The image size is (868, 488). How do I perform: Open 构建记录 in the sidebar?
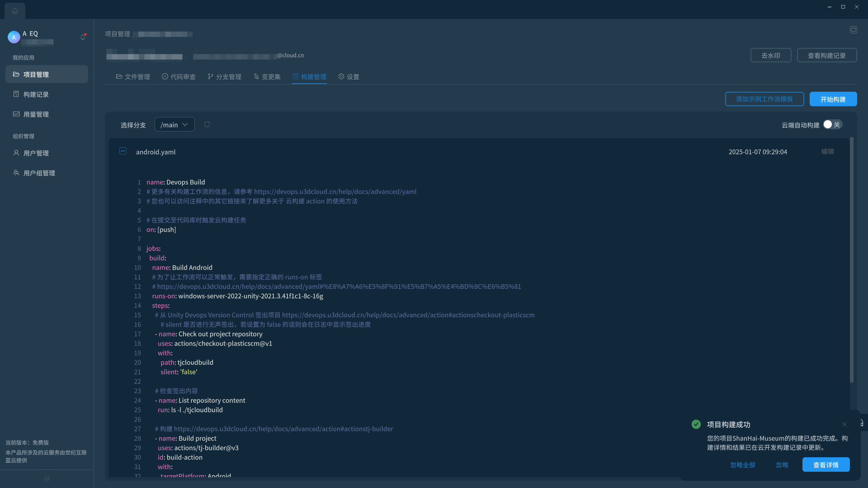(36, 94)
